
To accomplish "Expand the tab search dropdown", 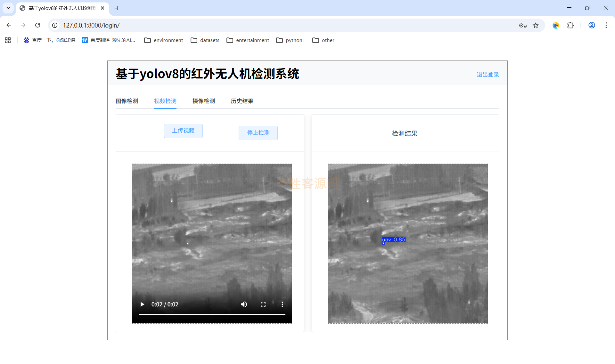I will [8, 8].
